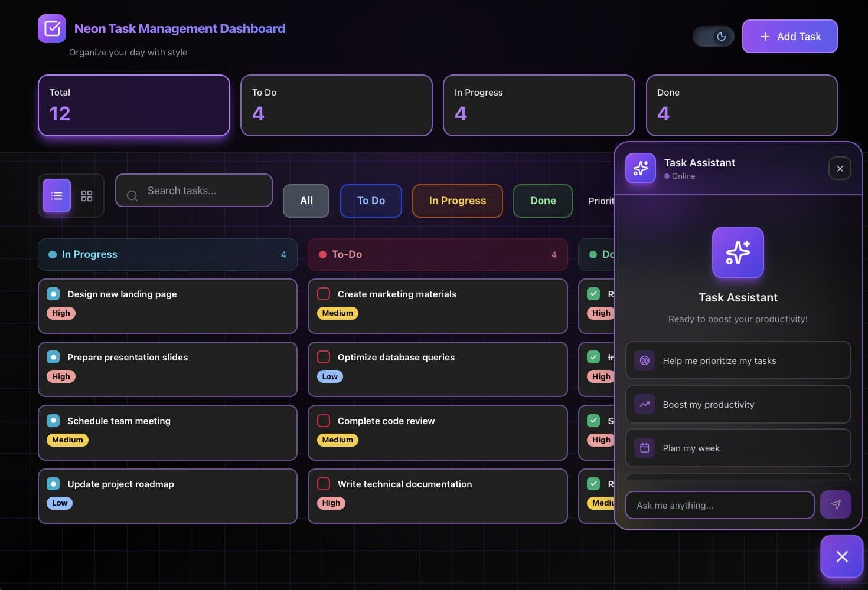Click the Low tag on Optimize database queries
This screenshot has width=868, height=590.
tap(330, 376)
